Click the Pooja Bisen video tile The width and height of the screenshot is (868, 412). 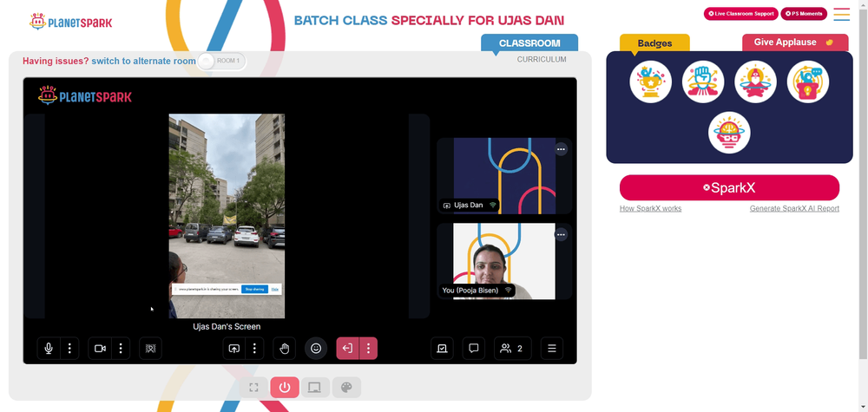pyautogui.click(x=504, y=261)
